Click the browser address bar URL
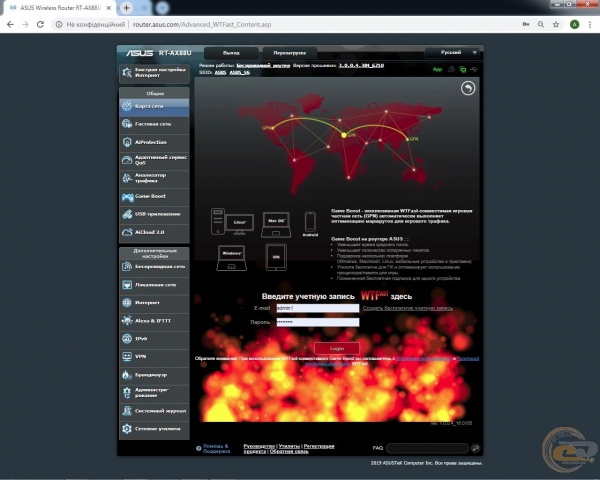The image size is (600, 480). [202, 24]
